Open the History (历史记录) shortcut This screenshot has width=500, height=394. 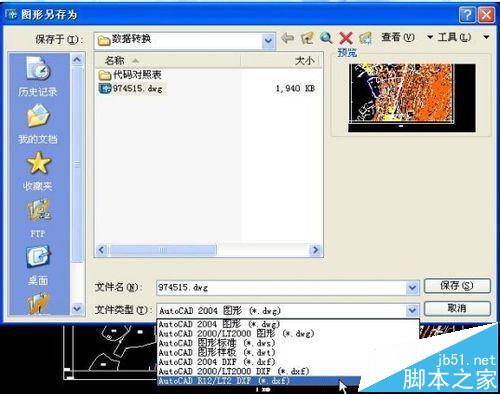(38, 76)
